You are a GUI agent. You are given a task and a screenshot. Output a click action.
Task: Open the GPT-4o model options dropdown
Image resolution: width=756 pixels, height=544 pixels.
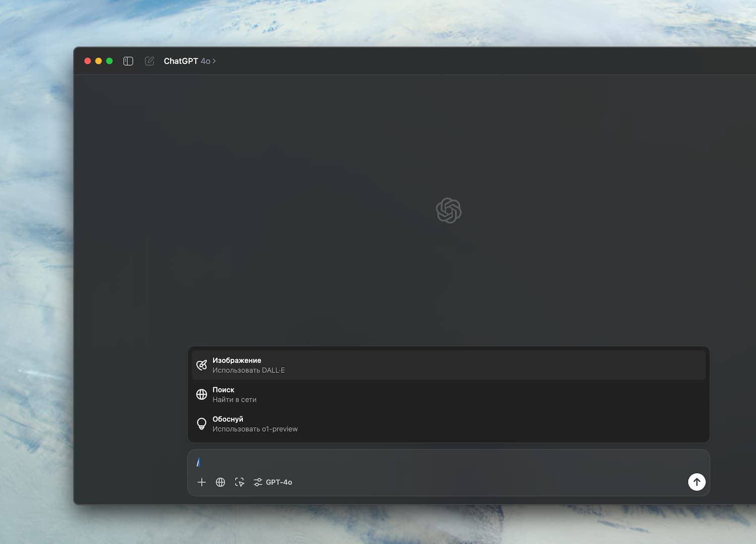tap(273, 482)
